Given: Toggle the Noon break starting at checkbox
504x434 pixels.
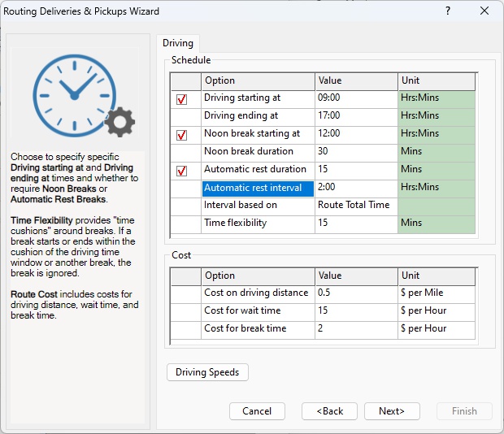Looking at the screenshot, I should (182, 135).
